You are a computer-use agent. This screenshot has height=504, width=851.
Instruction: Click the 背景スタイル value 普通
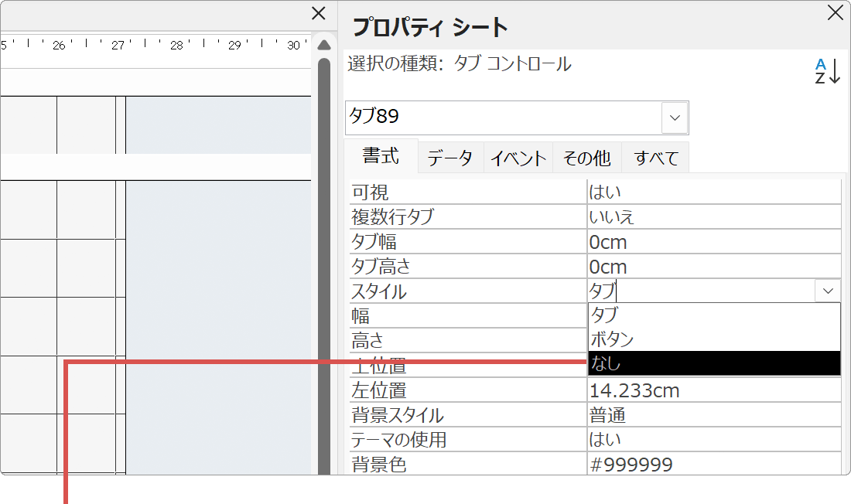[696, 414]
